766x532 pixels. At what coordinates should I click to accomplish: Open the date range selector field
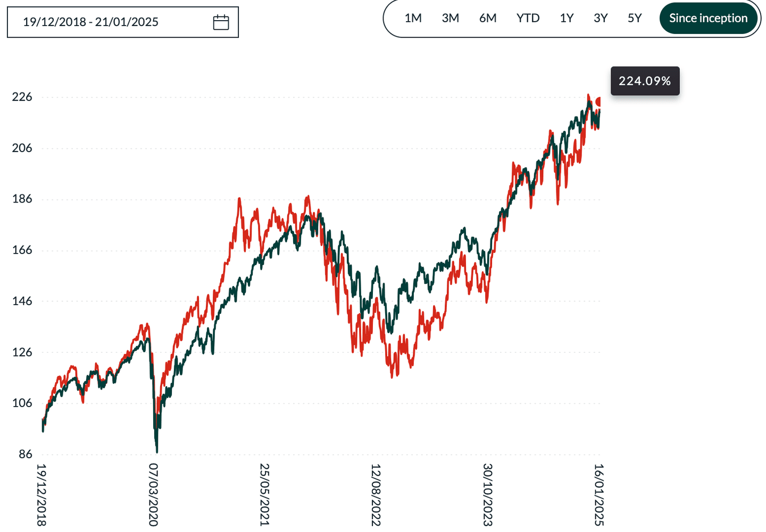coord(122,22)
